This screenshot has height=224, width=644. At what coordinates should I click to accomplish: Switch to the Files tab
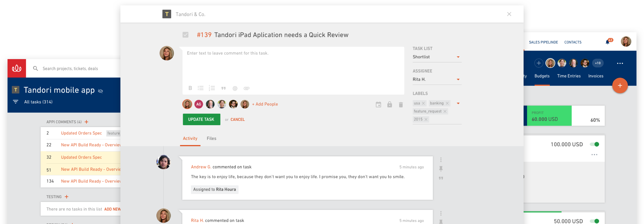pyautogui.click(x=212, y=138)
